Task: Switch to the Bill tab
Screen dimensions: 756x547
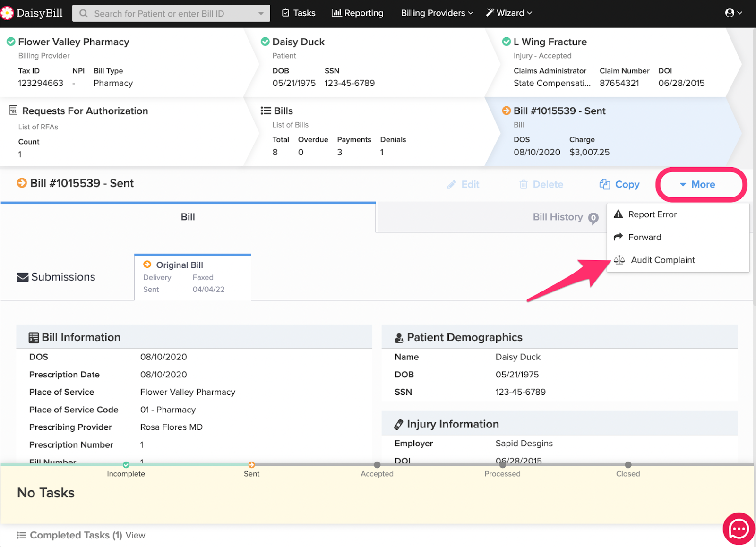Action: coord(188,217)
